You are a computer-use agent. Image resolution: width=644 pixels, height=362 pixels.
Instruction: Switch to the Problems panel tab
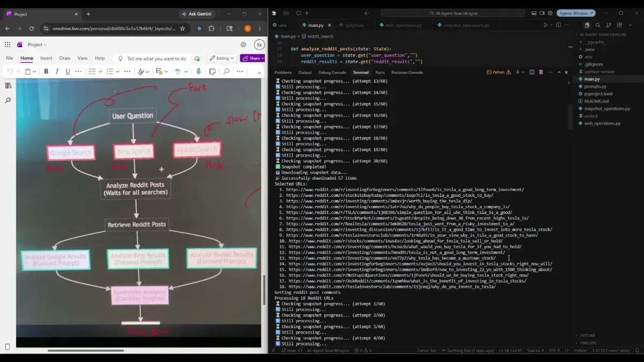[x=283, y=72]
